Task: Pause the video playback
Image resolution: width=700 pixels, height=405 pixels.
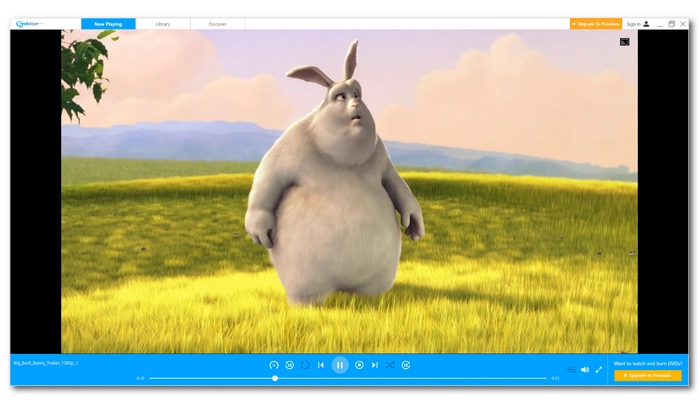Action: (340, 365)
